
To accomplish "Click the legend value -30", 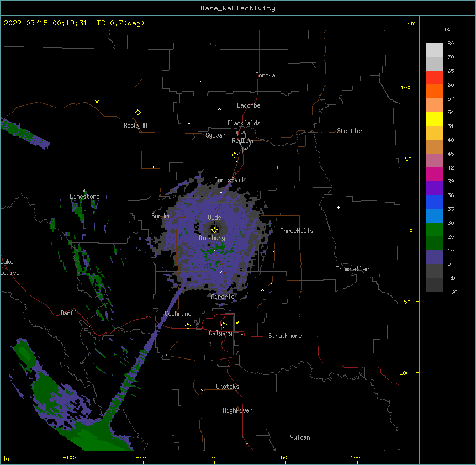I will [452, 292].
